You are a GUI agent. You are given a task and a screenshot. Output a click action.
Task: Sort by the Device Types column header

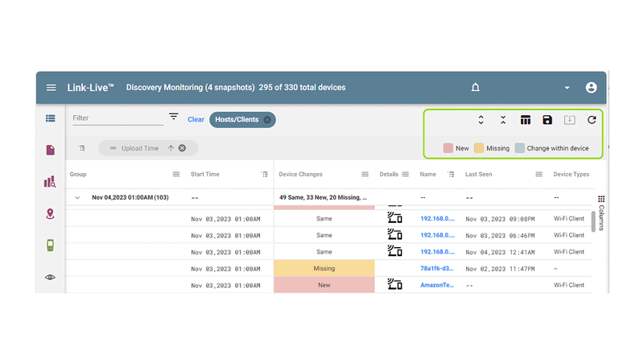(571, 174)
